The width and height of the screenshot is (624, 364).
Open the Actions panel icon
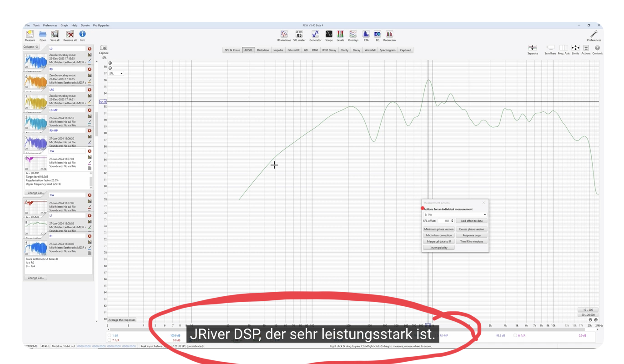(586, 48)
